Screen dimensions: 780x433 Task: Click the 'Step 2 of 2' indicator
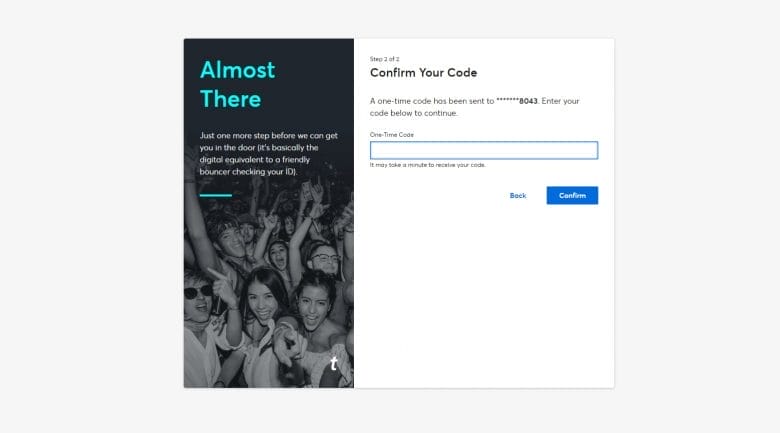[385, 59]
